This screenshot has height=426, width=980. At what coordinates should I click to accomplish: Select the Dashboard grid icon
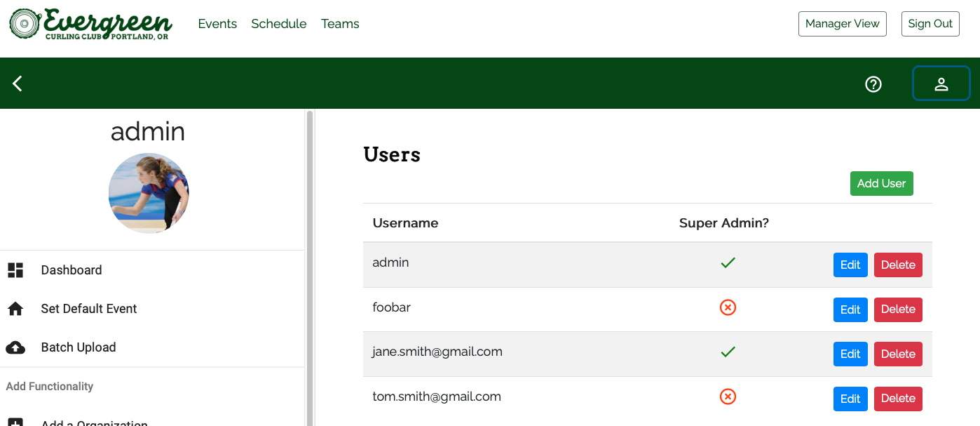pos(15,269)
